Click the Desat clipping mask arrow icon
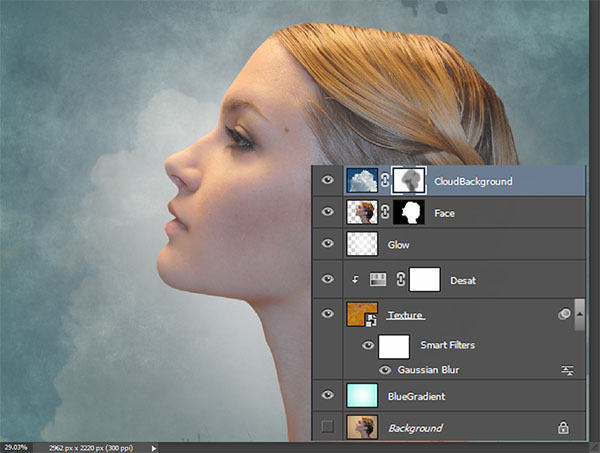This screenshot has width=600, height=453. (x=354, y=281)
